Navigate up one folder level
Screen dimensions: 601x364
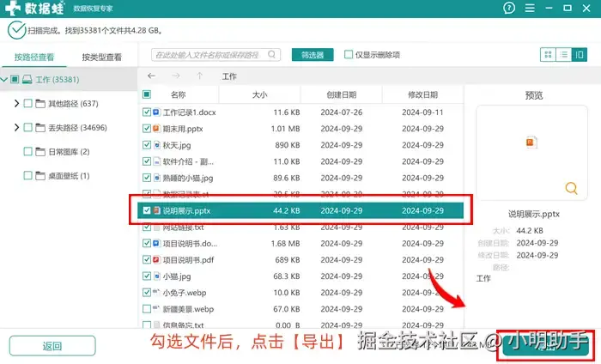[x=200, y=76]
